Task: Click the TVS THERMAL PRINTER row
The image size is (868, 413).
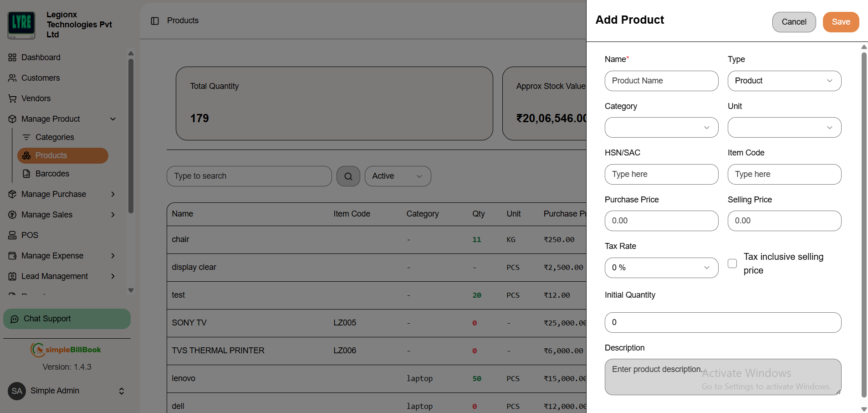Action: click(x=377, y=351)
